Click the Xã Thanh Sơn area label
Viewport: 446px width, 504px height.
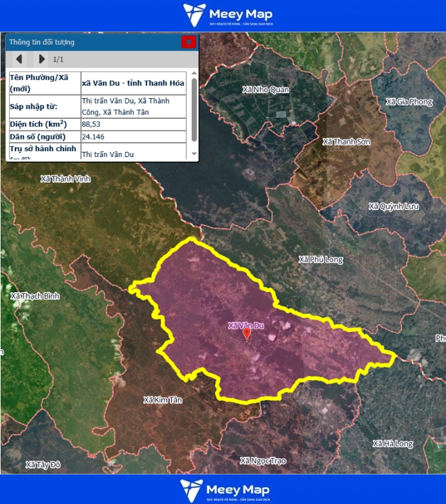tap(346, 142)
